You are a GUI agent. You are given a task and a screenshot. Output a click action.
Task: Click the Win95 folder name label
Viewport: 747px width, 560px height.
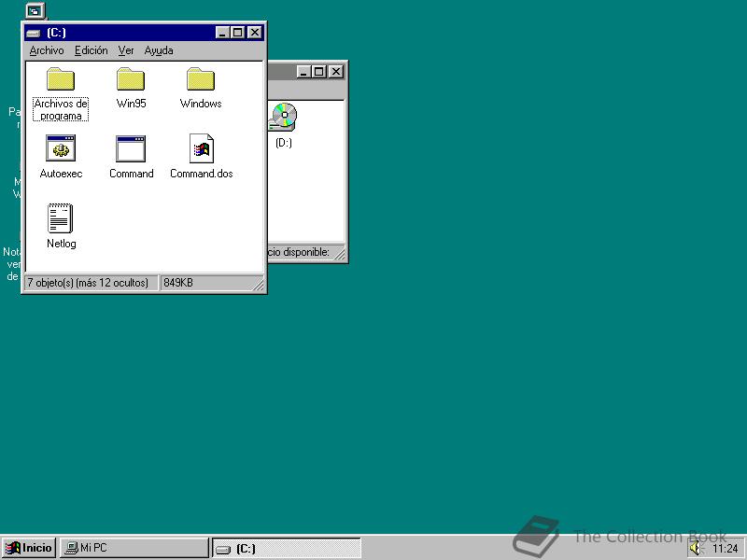[x=131, y=104]
